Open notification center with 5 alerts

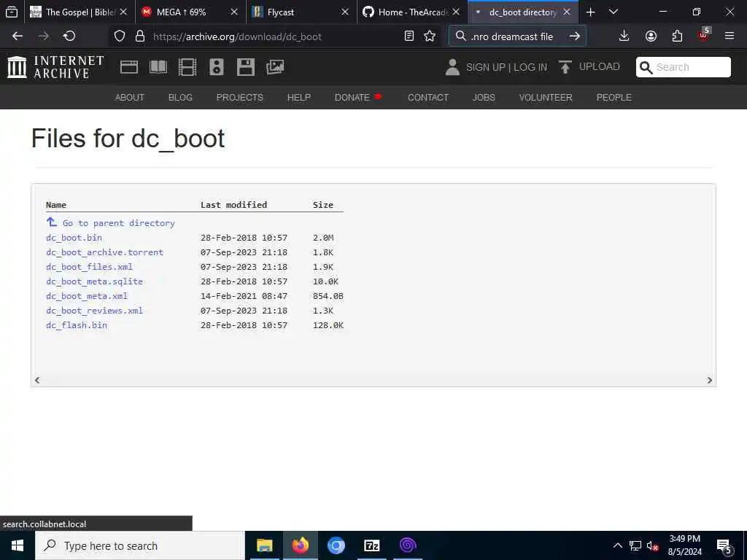[x=725, y=546]
